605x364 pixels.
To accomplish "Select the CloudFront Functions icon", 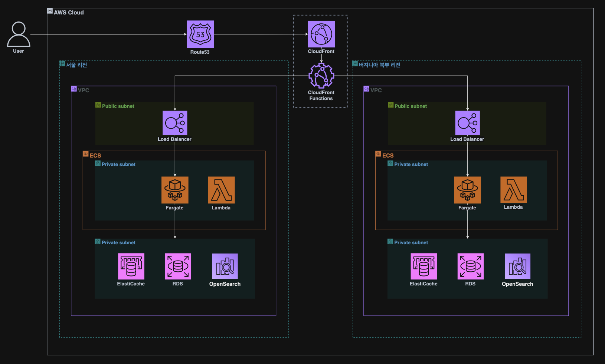I will (321, 76).
